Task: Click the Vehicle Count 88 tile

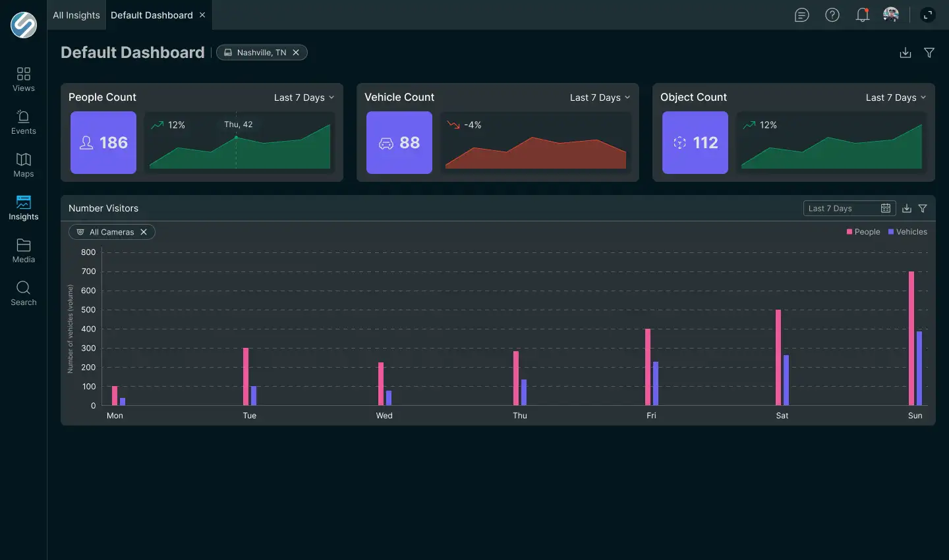Action: pyautogui.click(x=399, y=142)
